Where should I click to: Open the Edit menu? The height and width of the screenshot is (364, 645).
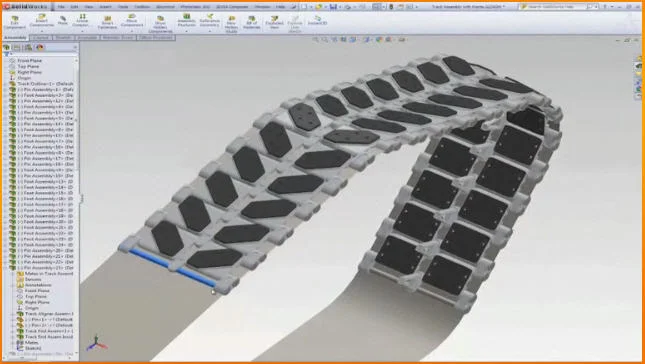[74, 7]
